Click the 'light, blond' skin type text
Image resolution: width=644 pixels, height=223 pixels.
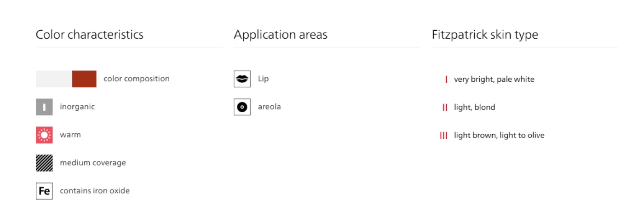[x=475, y=108]
